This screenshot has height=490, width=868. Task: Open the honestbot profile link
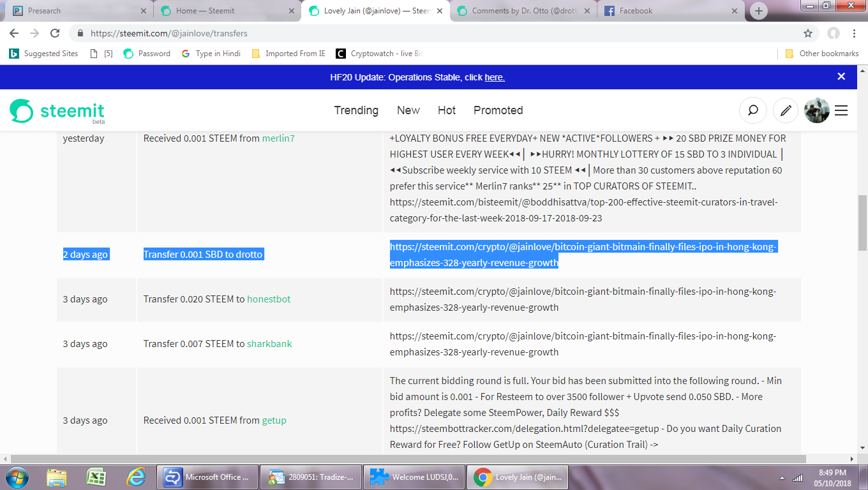[x=269, y=299]
